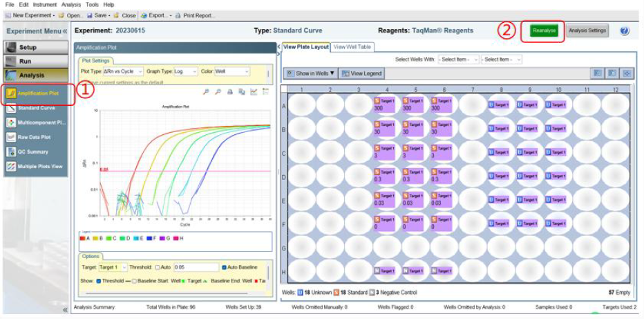Click the red A color swatch in legend
This screenshot has height=319, width=644.
click(83, 239)
